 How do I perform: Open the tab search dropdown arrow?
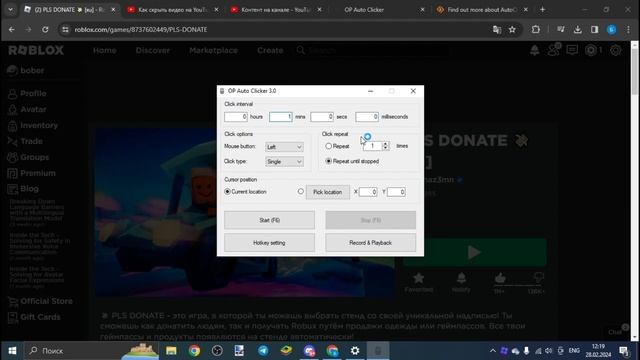click(x=10, y=9)
